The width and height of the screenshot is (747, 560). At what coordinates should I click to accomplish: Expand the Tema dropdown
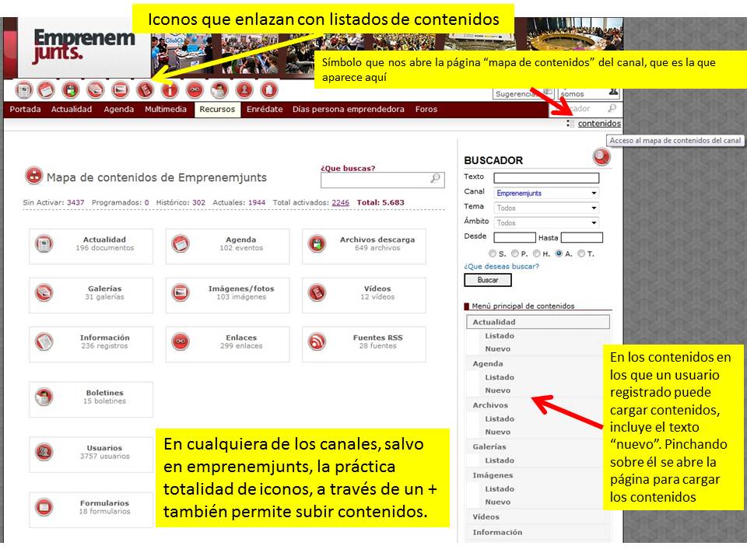coord(546,207)
